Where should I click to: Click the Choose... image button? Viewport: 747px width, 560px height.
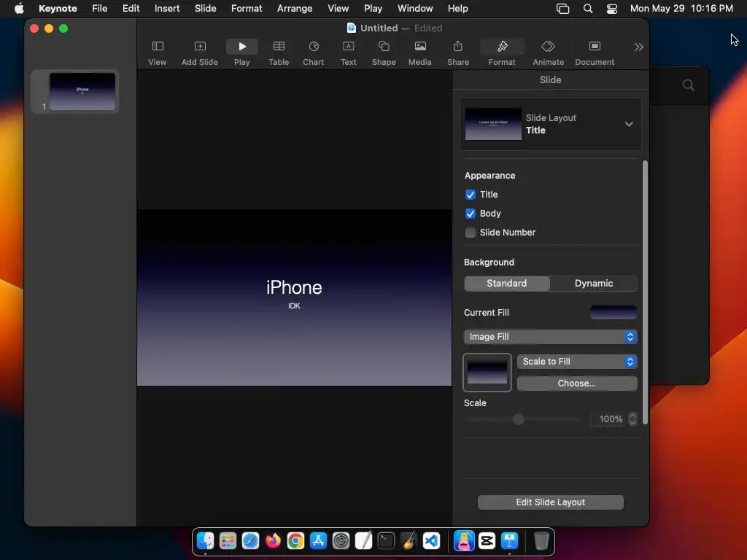pos(577,384)
